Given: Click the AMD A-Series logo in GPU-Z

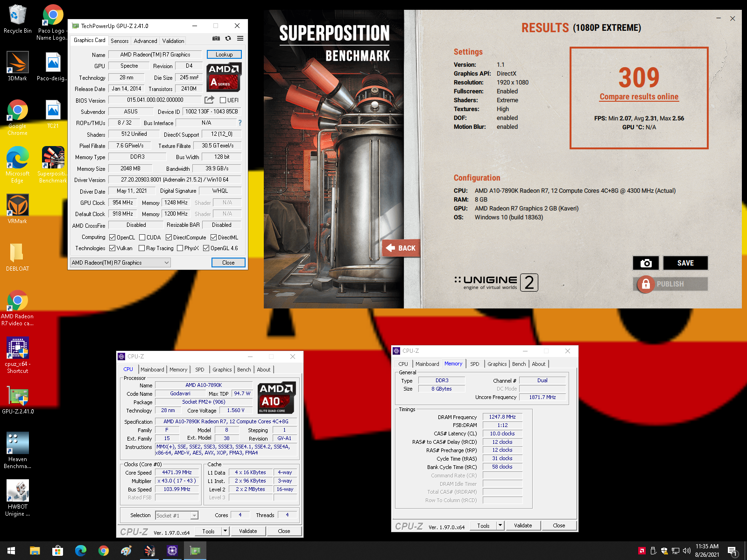Looking at the screenshot, I should (224, 77).
